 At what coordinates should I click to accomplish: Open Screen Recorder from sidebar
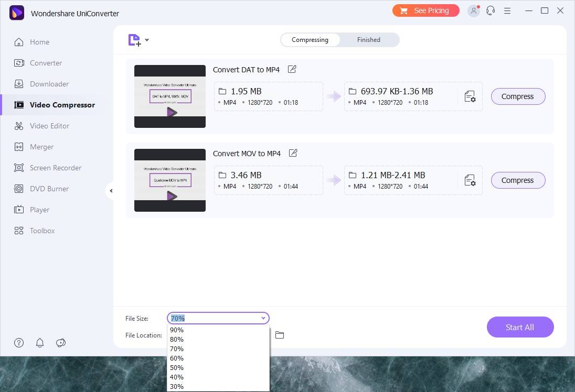pyautogui.click(x=48, y=168)
